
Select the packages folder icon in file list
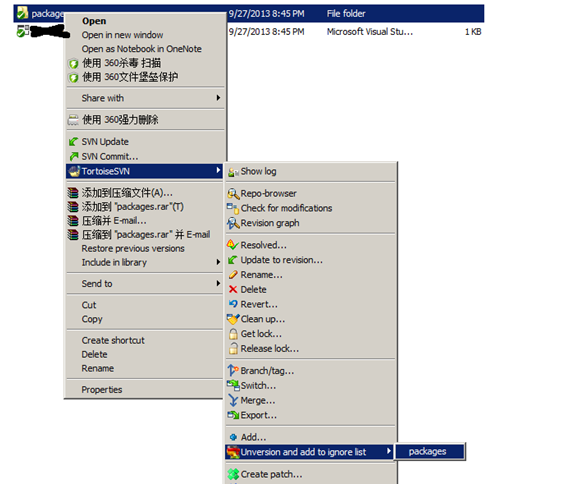click(x=22, y=13)
